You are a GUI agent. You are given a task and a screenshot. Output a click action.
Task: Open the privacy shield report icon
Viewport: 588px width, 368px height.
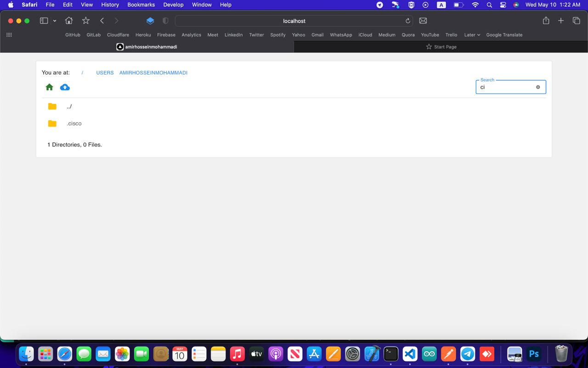tap(165, 21)
